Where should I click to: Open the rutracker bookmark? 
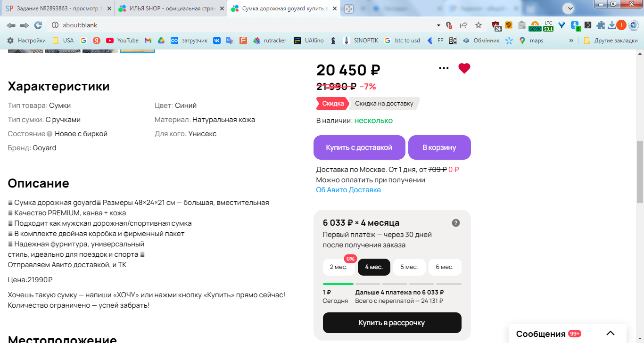coord(270,41)
